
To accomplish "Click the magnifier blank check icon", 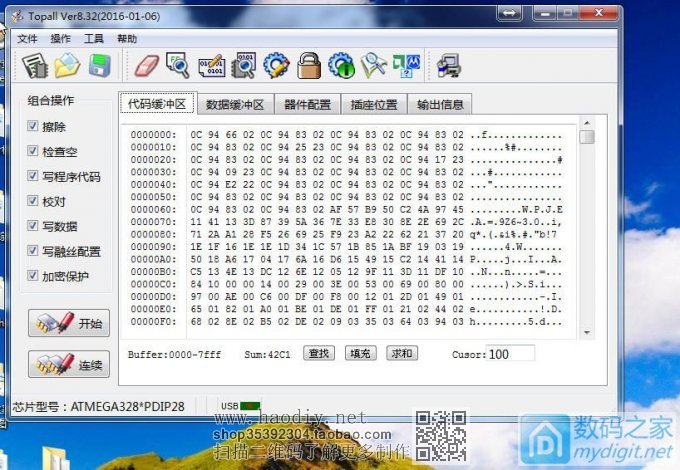I will tap(178, 66).
